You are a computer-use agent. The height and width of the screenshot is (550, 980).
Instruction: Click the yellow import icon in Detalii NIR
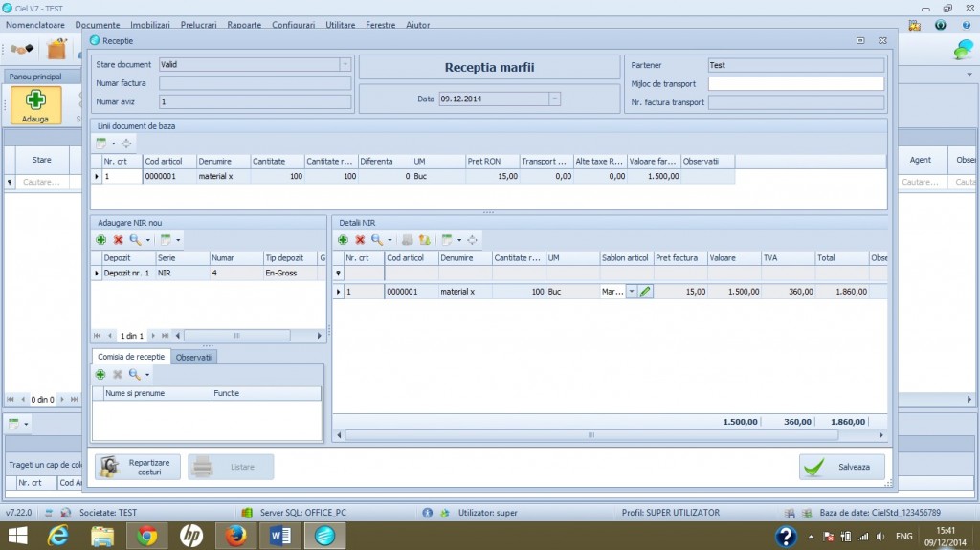(424, 240)
